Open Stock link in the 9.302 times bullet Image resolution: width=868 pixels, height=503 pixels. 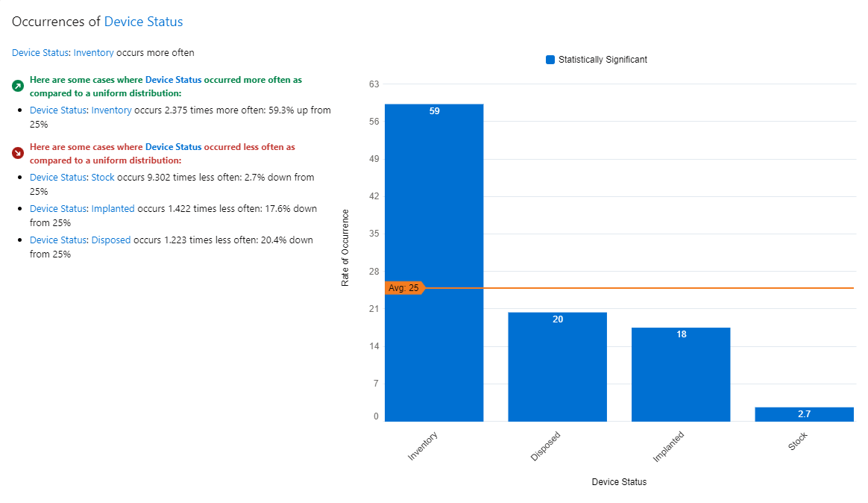(102, 178)
